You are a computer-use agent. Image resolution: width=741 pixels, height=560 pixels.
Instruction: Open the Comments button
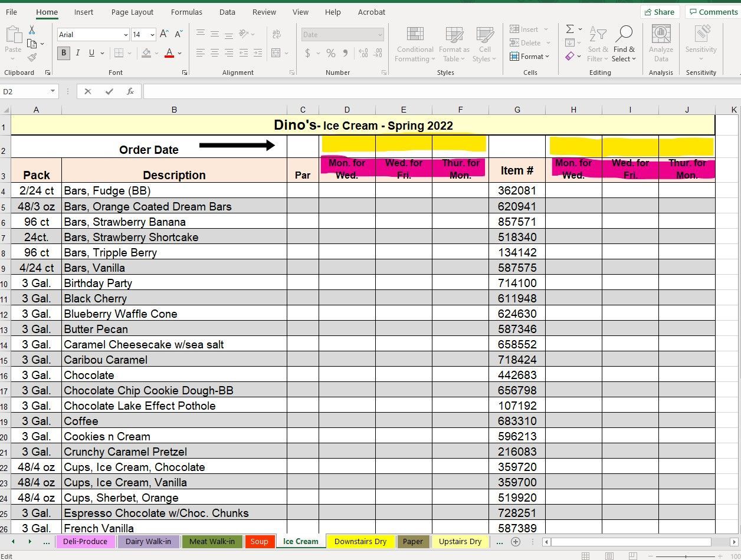(x=713, y=12)
